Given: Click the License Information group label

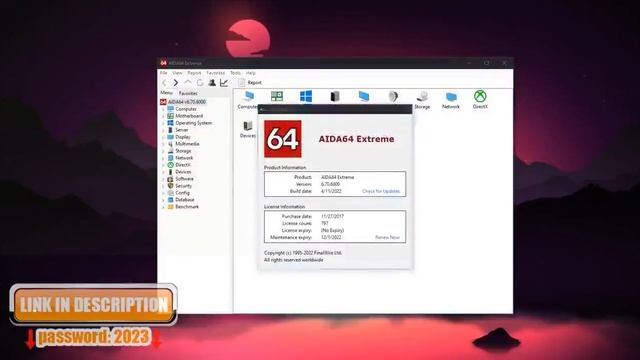Looking at the screenshot, I should 284,207.
